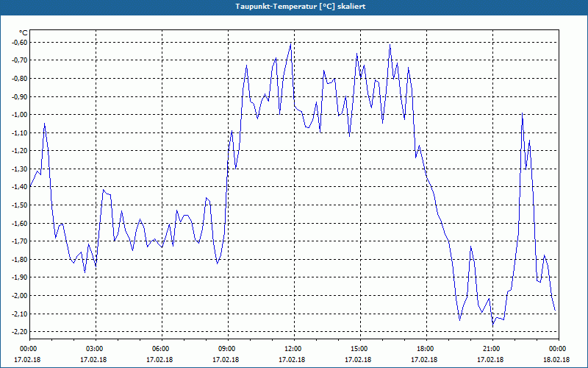The image size is (588, 368).
Task: Click the 09:00 time label
Action: pos(226,349)
